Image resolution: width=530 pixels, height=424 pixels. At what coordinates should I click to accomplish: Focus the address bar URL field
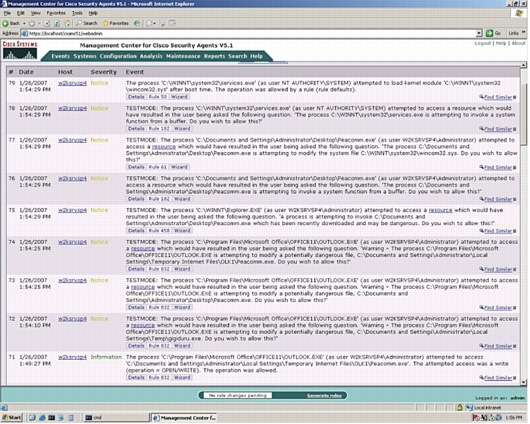[x=248, y=33]
